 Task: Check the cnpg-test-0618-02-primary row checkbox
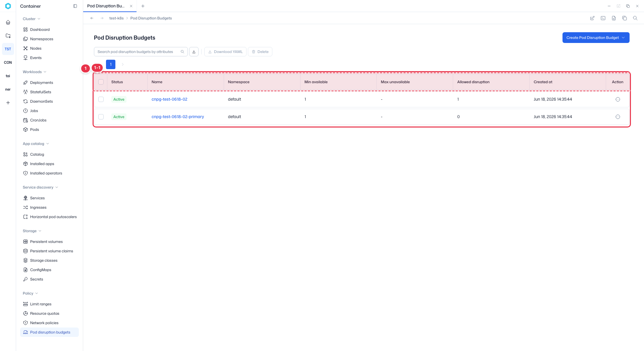101,117
